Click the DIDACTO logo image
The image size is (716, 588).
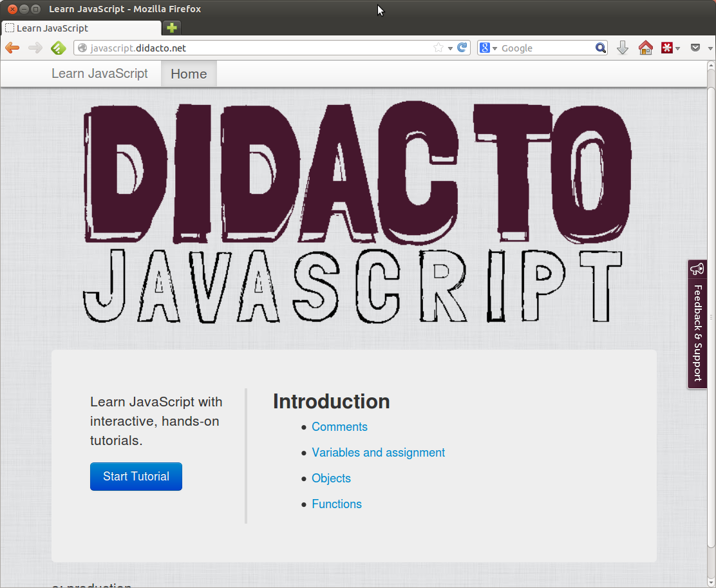[x=357, y=213]
